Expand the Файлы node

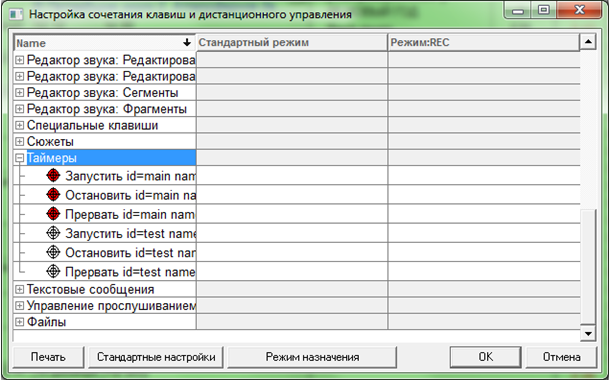(19, 322)
